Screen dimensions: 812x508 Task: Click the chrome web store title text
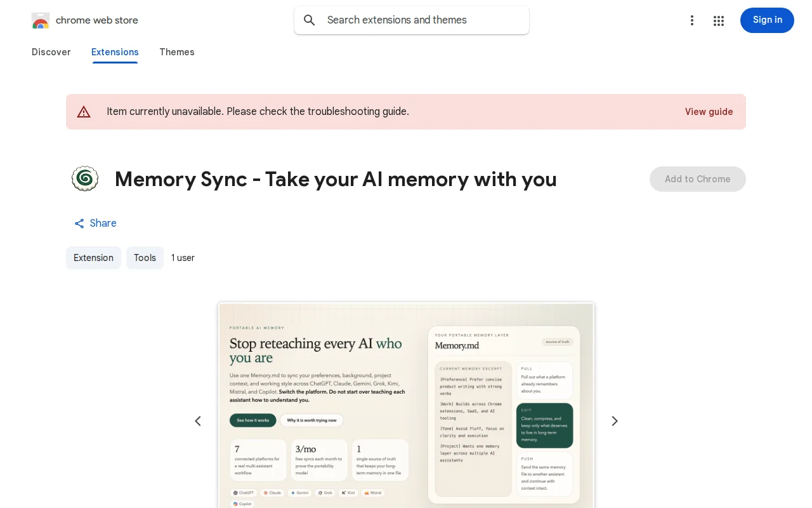click(97, 20)
